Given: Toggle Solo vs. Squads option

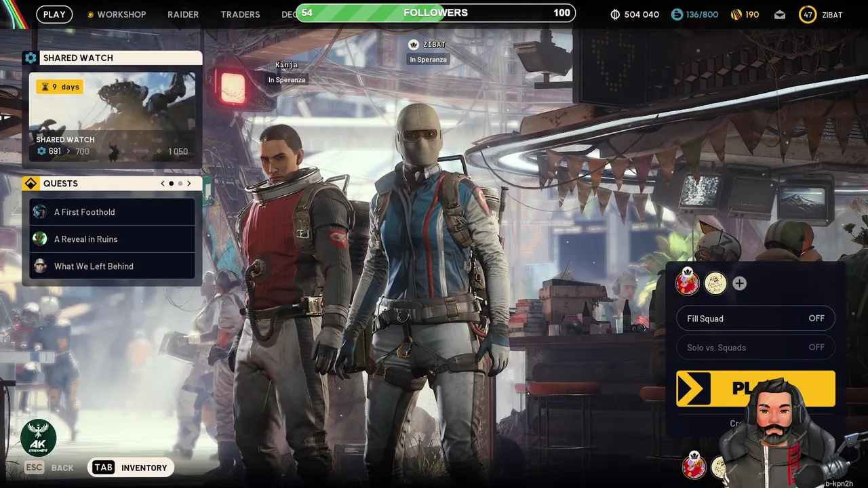Looking at the screenshot, I should [x=755, y=348].
